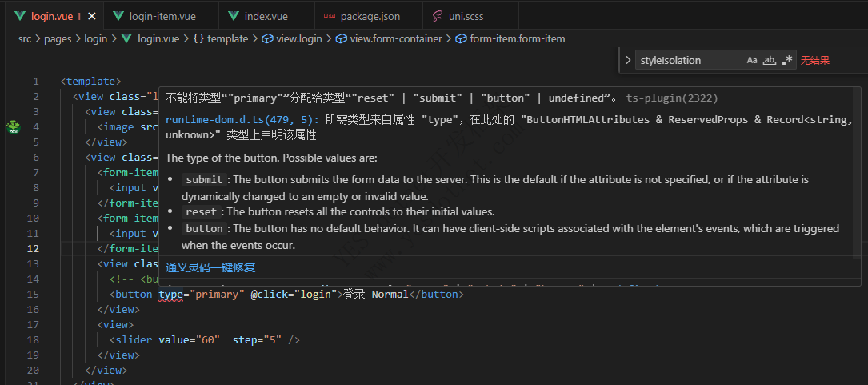Toggle Match Whole Word in find widget
Screen dimensions: 868x385
(770, 60)
